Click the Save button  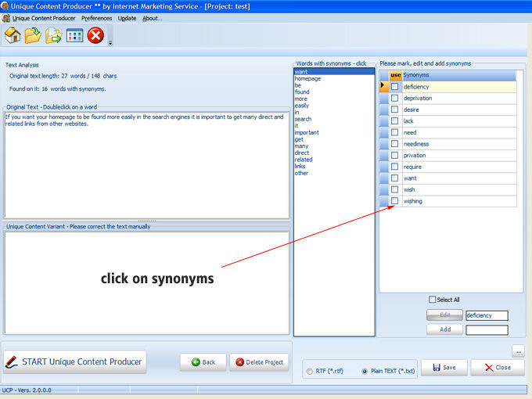click(x=444, y=368)
